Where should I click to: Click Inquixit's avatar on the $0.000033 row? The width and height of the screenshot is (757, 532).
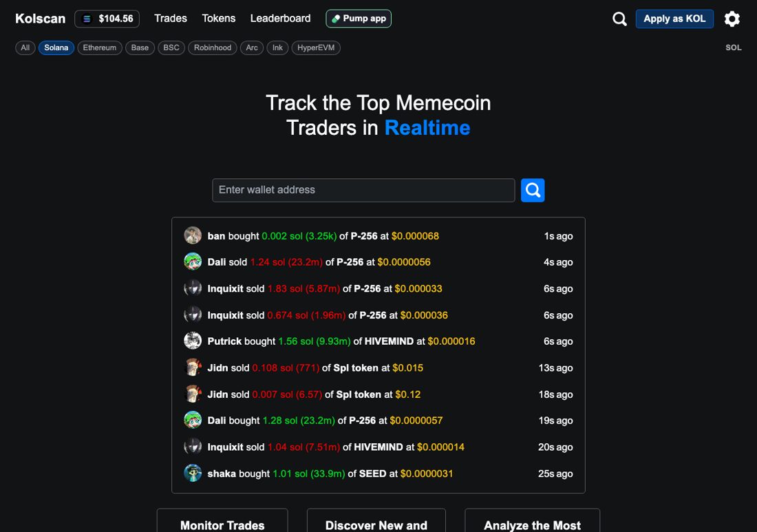[193, 288]
